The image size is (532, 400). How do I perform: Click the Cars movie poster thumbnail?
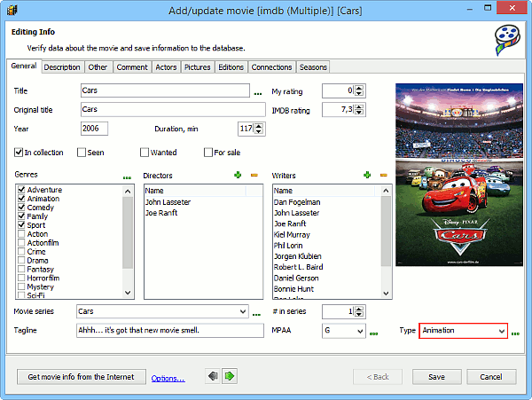pyautogui.click(x=459, y=175)
